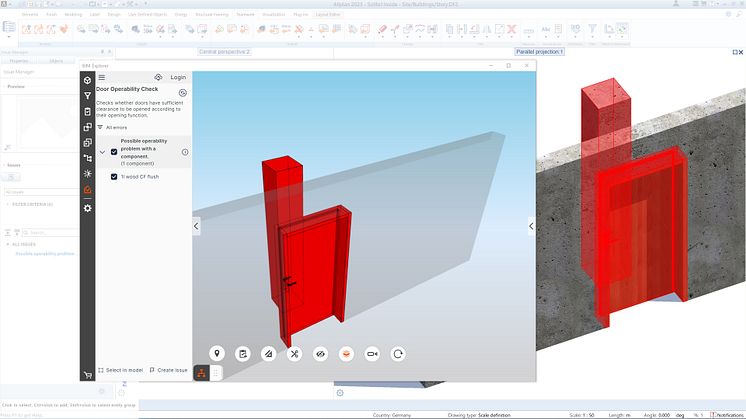Viewport: 746px width, 419px height.
Task: Collapse the Possible operability problem group
Action: (102, 152)
